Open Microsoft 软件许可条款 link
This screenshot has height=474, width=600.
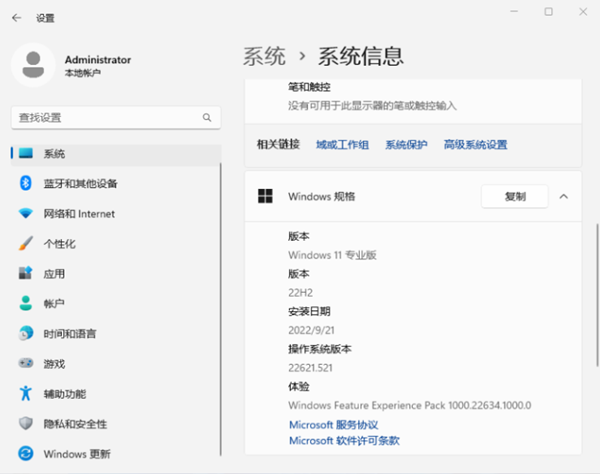tap(344, 440)
